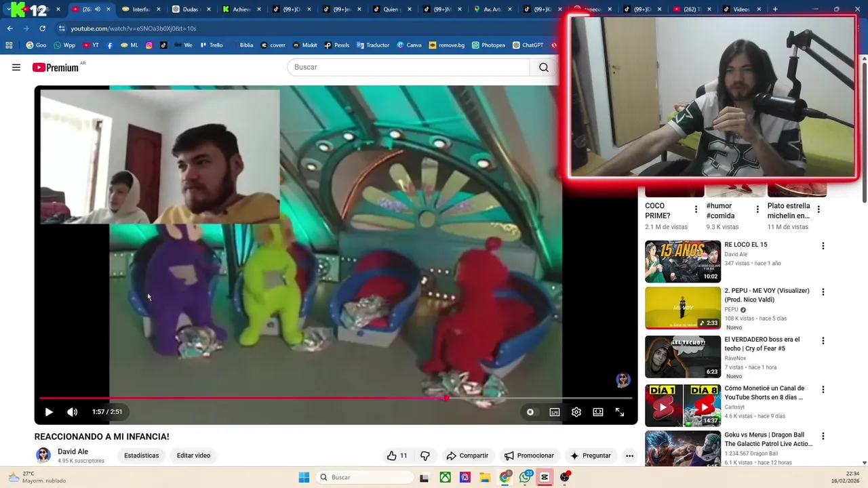Switch player to theater mode
868x488 pixels.
[597, 411]
